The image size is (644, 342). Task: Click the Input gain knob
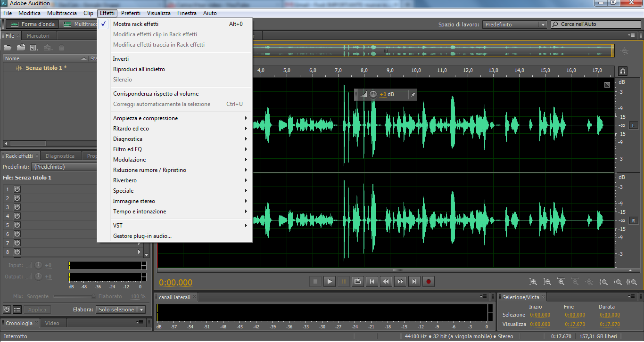[x=38, y=265]
